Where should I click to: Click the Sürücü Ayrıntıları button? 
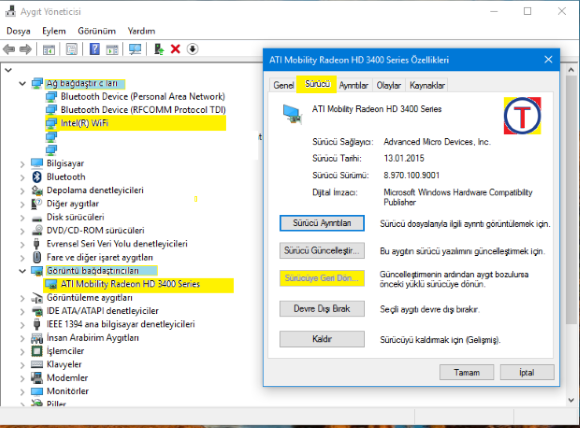pyautogui.click(x=322, y=223)
